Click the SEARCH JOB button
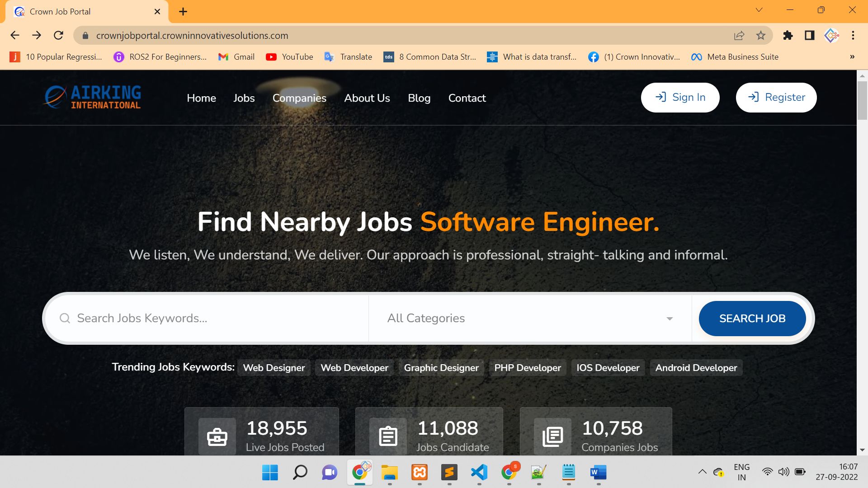This screenshot has width=868, height=488. tap(752, 319)
